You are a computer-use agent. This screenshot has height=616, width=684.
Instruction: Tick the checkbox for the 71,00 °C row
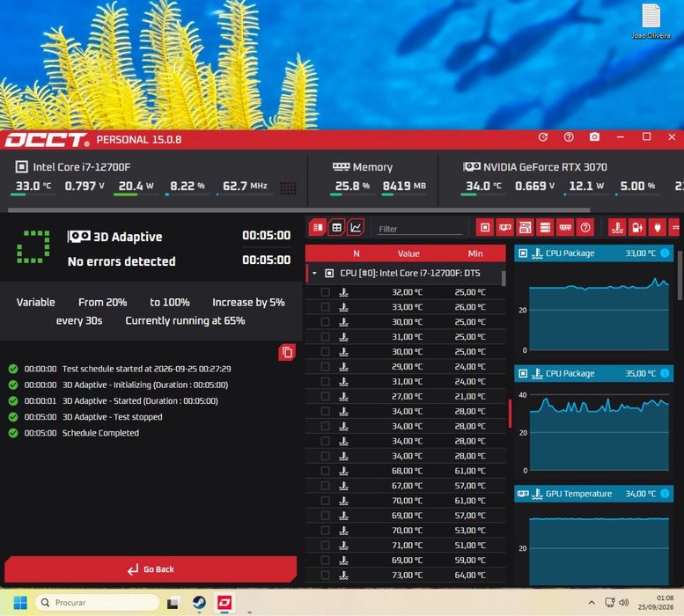pyautogui.click(x=325, y=546)
